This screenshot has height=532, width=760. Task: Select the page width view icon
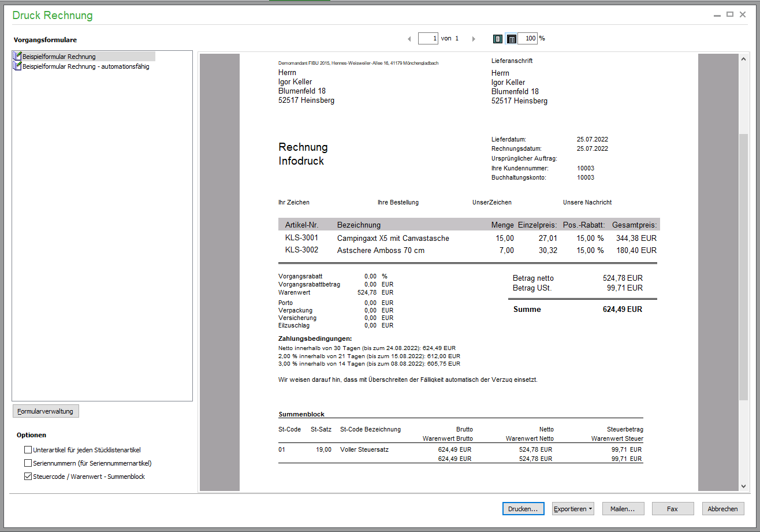coord(511,39)
